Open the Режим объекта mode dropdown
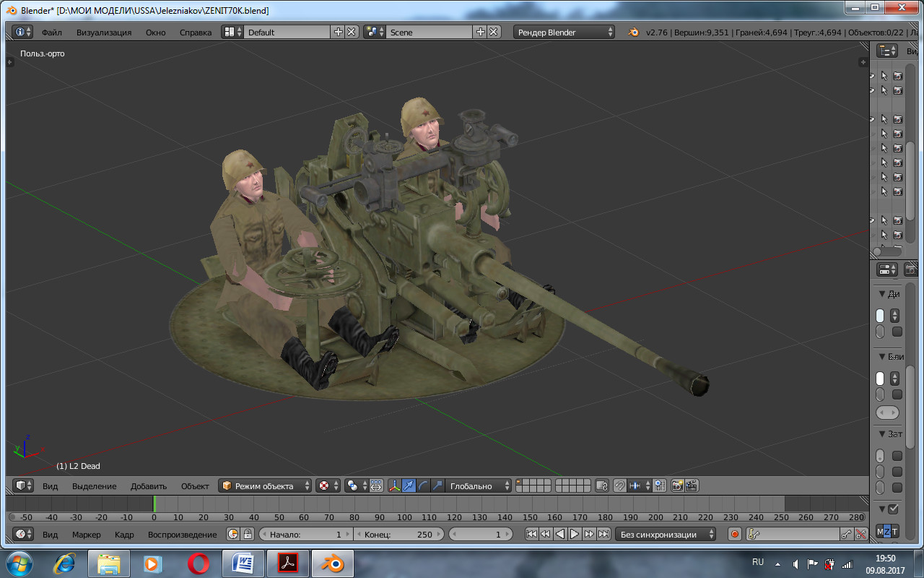924x578 pixels. click(x=266, y=486)
